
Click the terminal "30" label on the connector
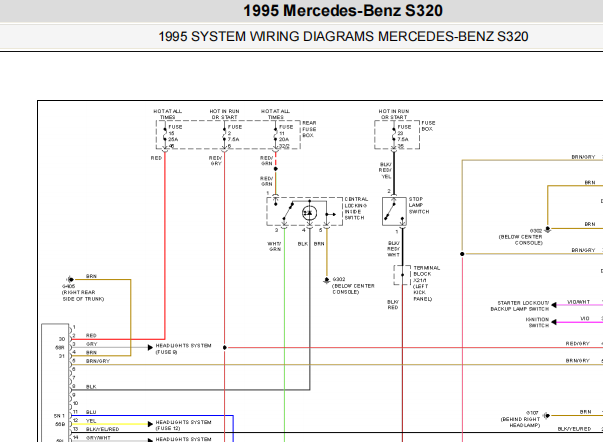[x=62, y=339]
